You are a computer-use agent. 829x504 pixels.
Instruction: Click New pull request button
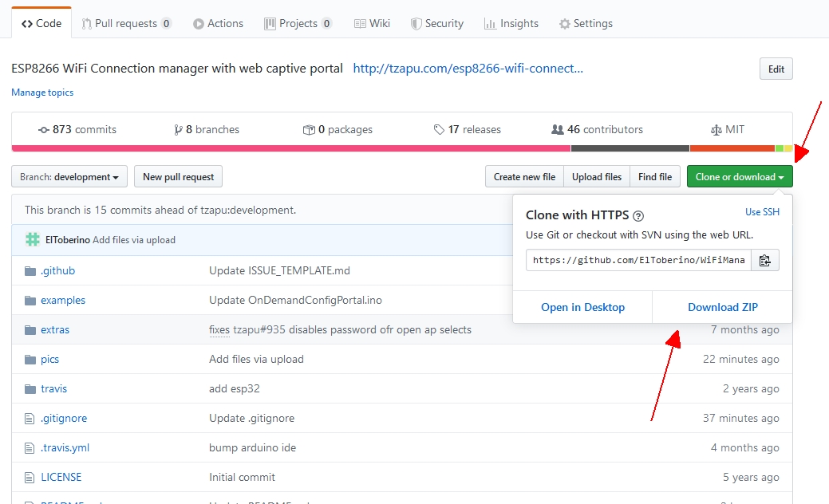tap(178, 176)
